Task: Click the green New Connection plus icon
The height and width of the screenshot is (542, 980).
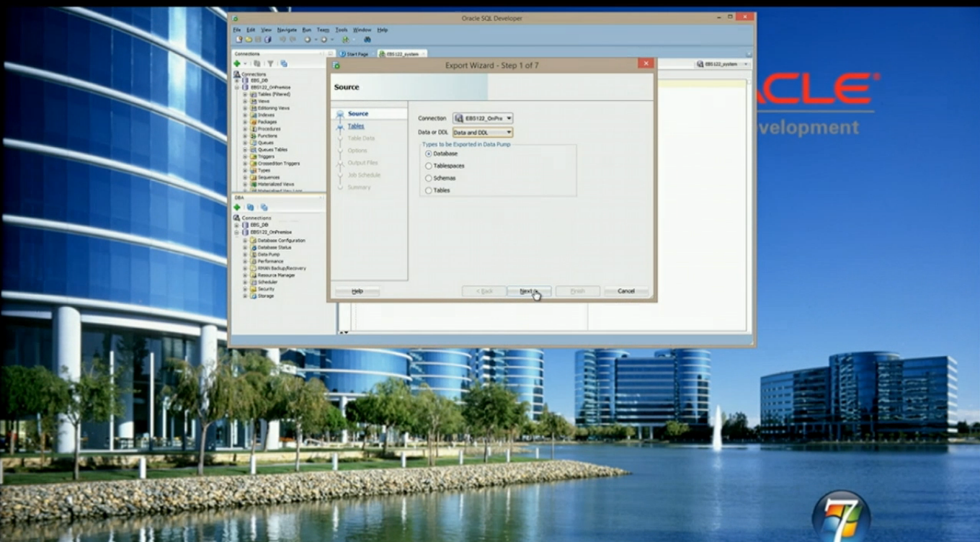Action: click(237, 63)
